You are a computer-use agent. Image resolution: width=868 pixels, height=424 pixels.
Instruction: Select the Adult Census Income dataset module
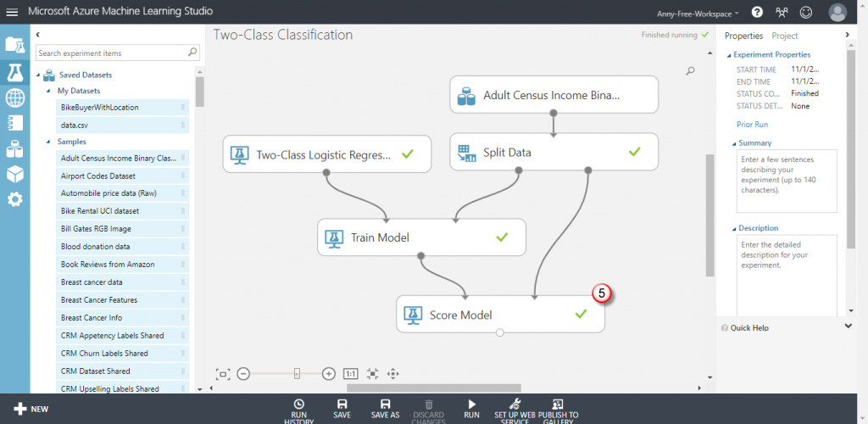[x=554, y=95]
